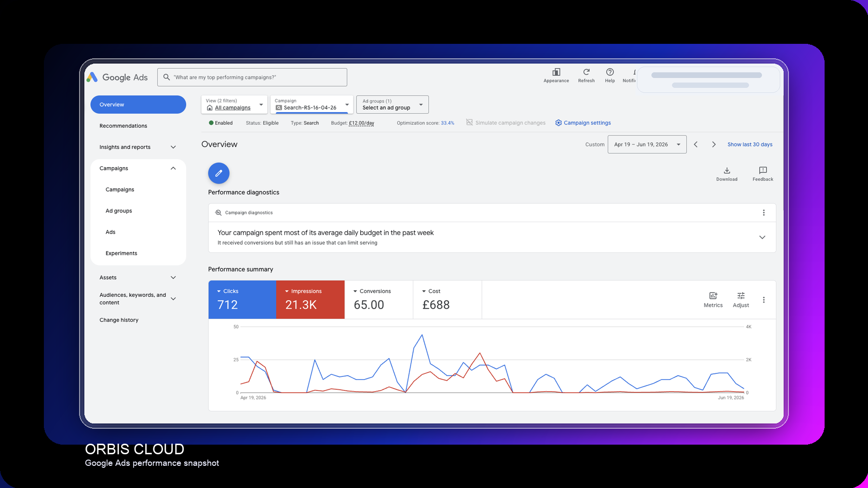The height and width of the screenshot is (488, 868).
Task: Click the Status: Eligible text
Action: 262,123
